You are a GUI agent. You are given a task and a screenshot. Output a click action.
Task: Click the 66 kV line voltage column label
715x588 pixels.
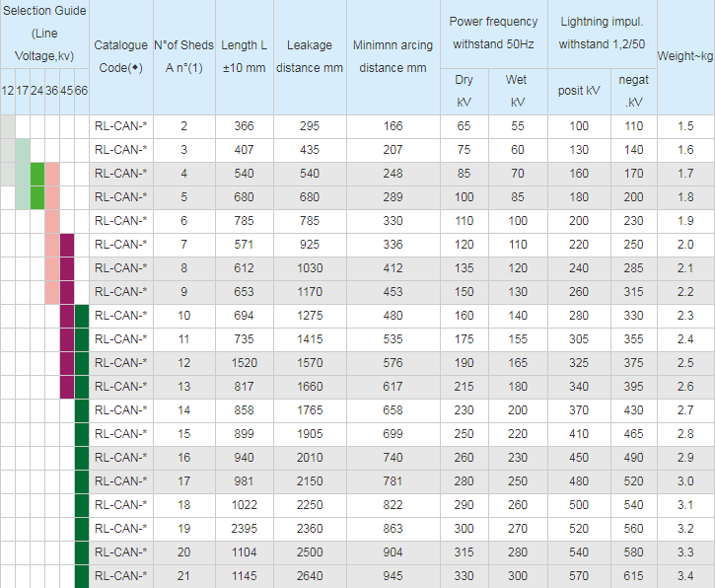(81, 91)
